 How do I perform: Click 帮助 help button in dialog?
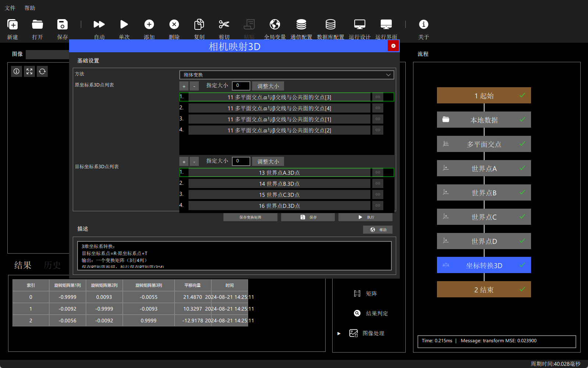(378, 230)
